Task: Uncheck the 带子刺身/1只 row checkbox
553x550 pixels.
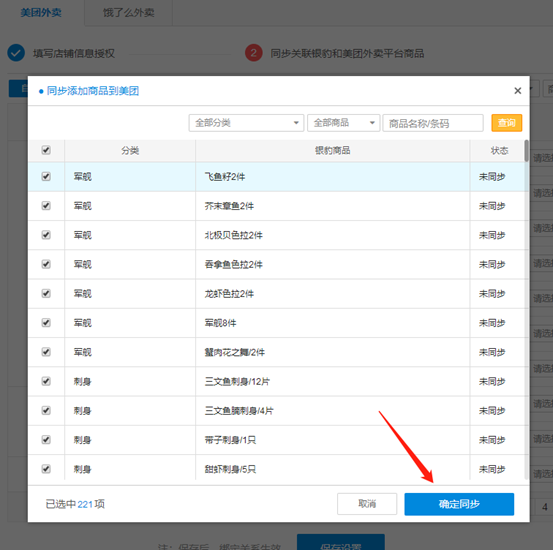Action: tap(46, 440)
